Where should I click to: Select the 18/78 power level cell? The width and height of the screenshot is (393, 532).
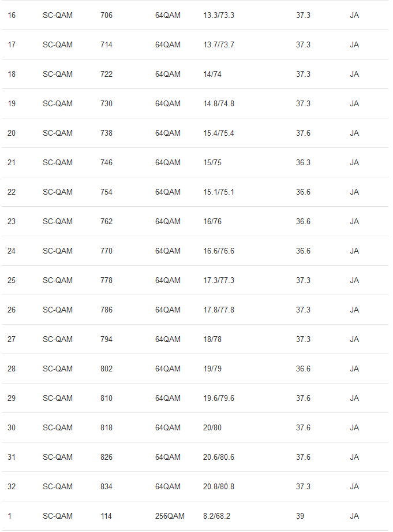[x=212, y=340]
